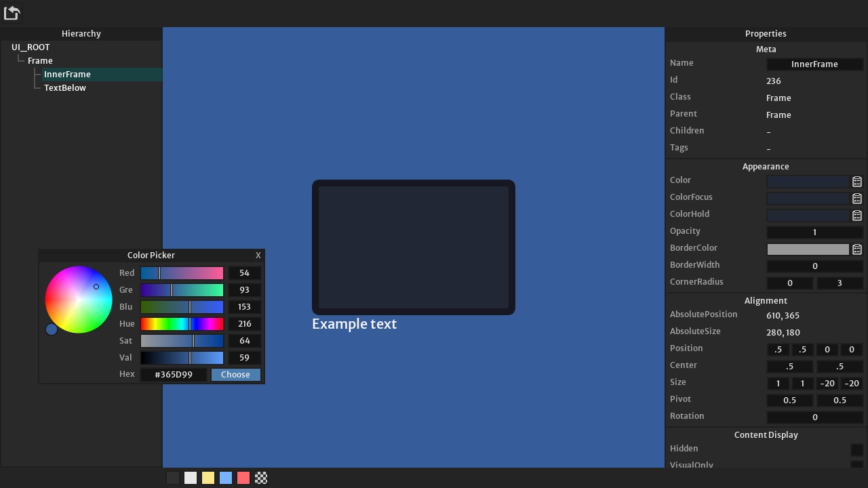Click the export/back arrow icon in top-left
Image resolution: width=868 pixels, height=488 pixels.
(x=12, y=13)
